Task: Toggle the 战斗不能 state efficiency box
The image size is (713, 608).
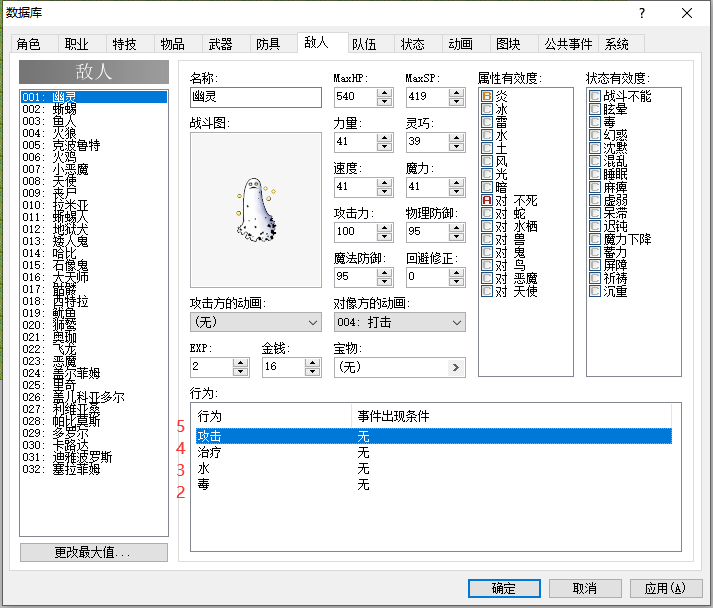Action: (595, 96)
